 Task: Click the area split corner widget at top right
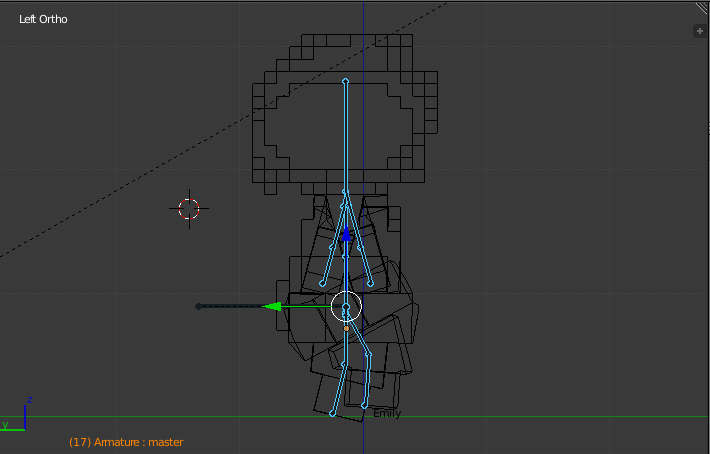[x=702, y=9]
